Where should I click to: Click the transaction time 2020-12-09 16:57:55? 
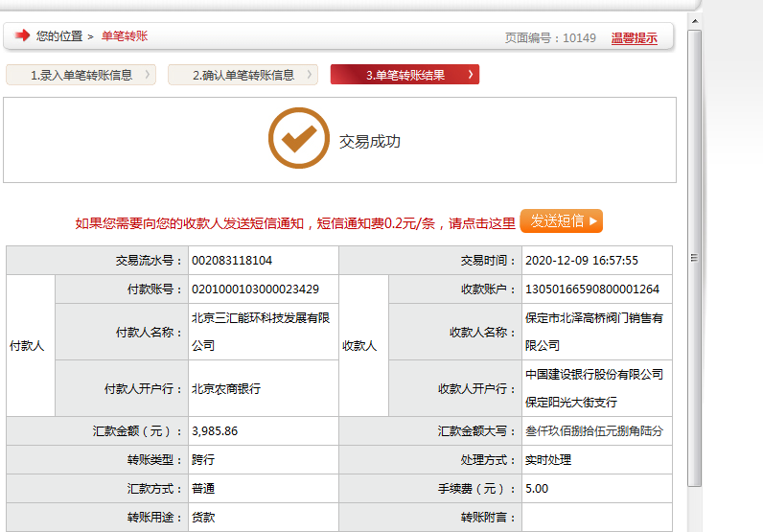pyautogui.click(x=581, y=261)
